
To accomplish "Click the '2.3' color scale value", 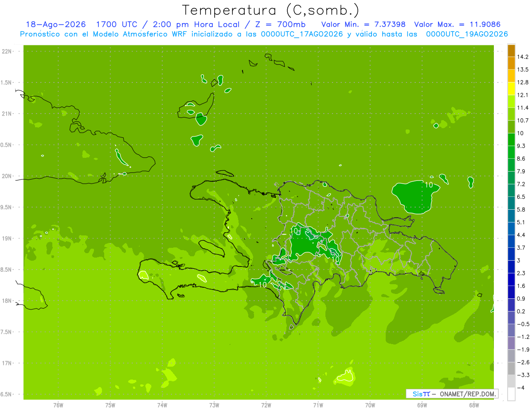I will pos(521,273).
